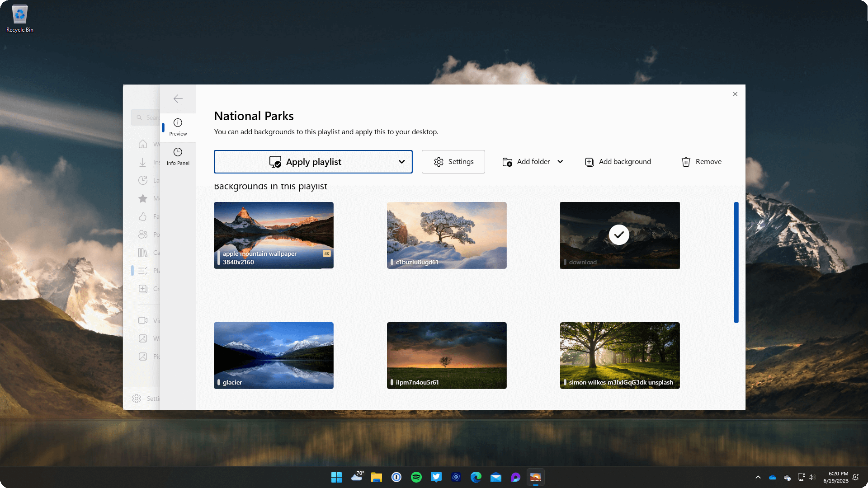868x488 pixels.
Task: Click the Windows Start icon
Action: point(336,477)
